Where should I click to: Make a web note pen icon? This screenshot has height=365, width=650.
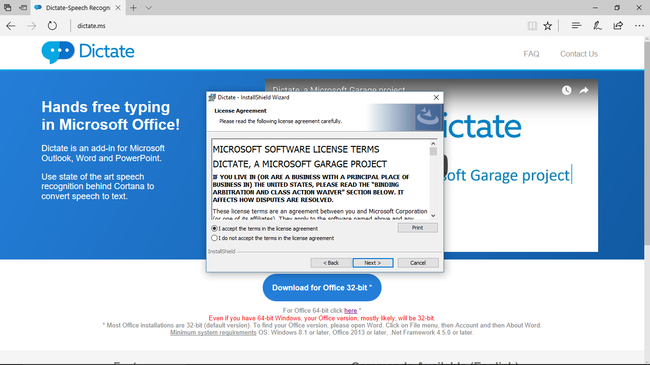pos(597,26)
